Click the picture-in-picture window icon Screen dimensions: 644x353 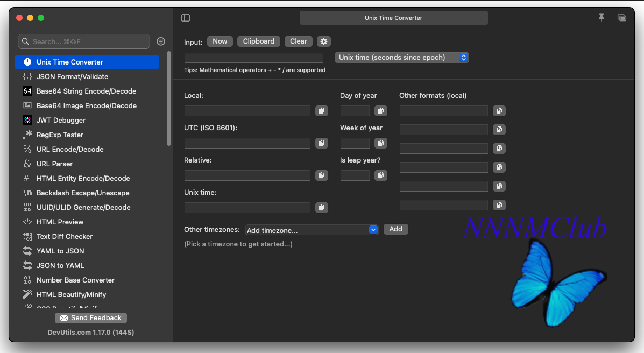622,18
